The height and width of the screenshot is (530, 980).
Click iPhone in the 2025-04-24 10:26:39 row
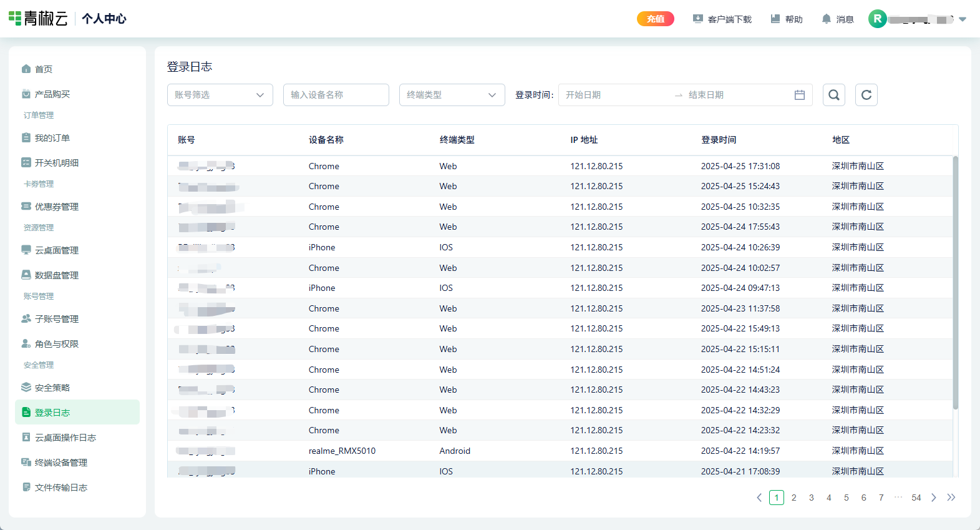point(322,247)
